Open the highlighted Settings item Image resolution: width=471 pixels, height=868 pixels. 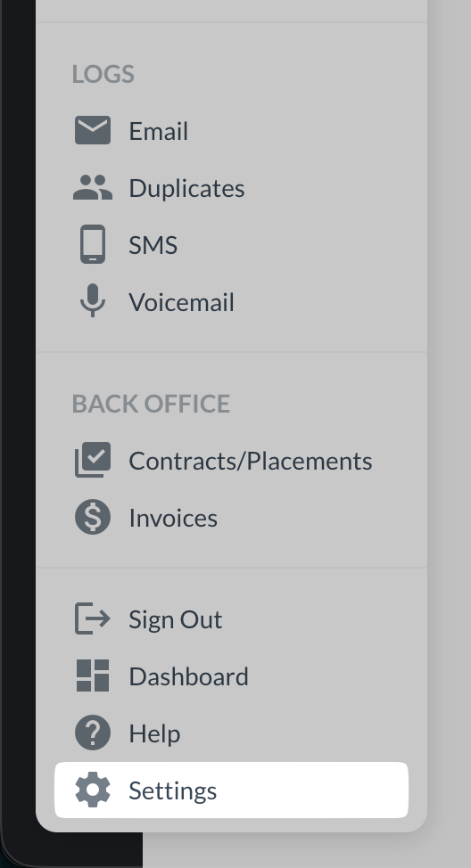point(231,790)
